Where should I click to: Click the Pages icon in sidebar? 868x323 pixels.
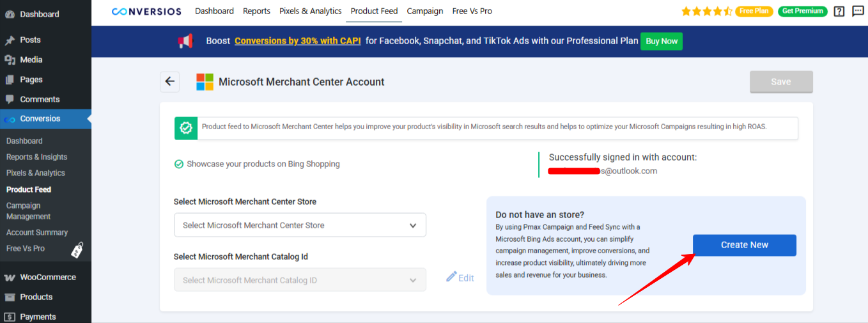click(x=10, y=80)
